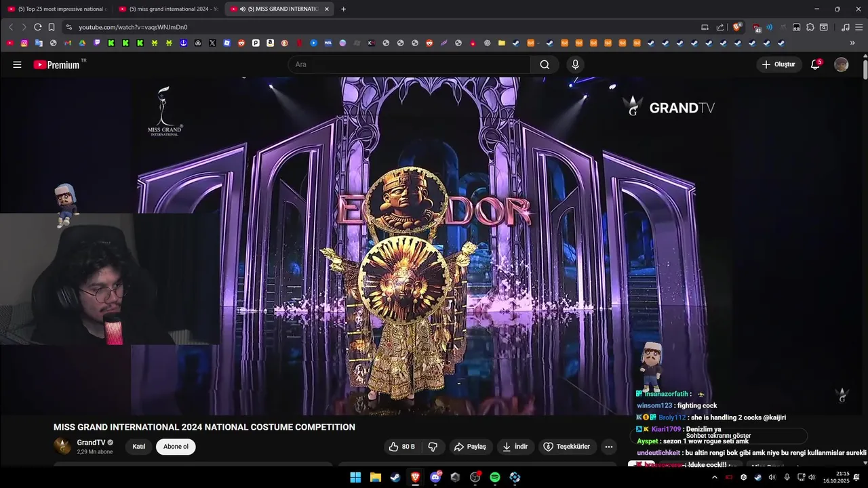Expand hidden bookmarks chevron

click(x=852, y=43)
